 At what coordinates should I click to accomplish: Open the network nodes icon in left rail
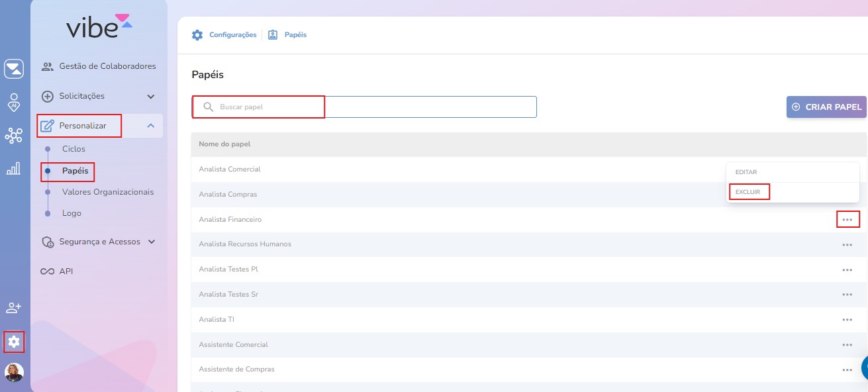(x=14, y=136)
